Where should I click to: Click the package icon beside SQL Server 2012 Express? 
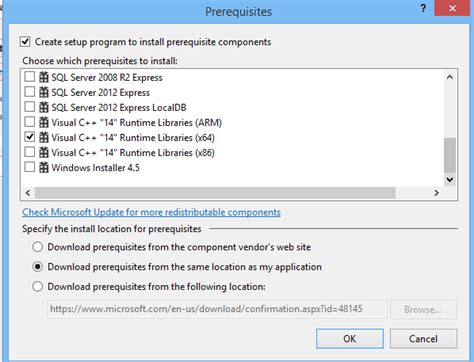(x=44, y=92)
